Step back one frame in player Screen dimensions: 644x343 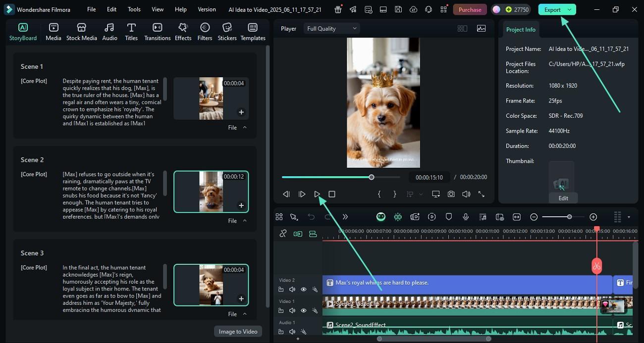click(x=286, y=194)
